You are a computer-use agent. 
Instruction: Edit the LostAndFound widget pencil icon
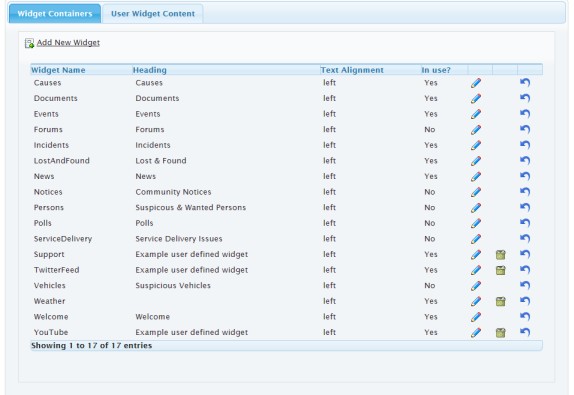click(476, 161)
